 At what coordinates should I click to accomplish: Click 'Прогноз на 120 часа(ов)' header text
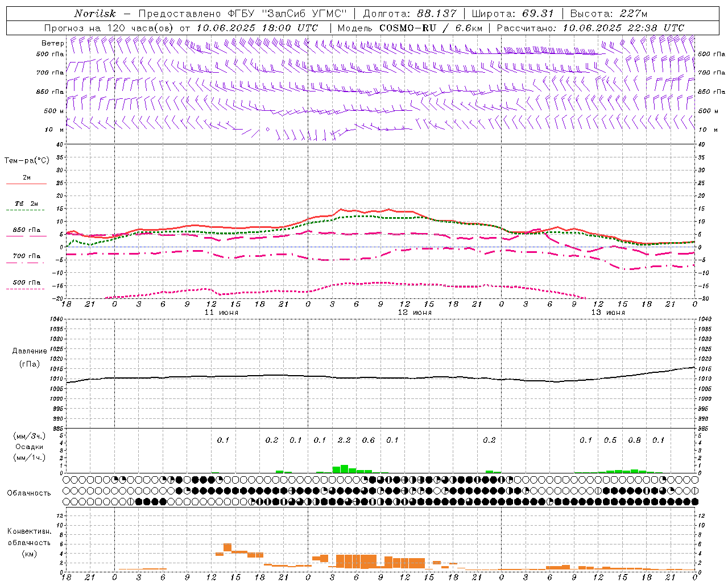109,28
